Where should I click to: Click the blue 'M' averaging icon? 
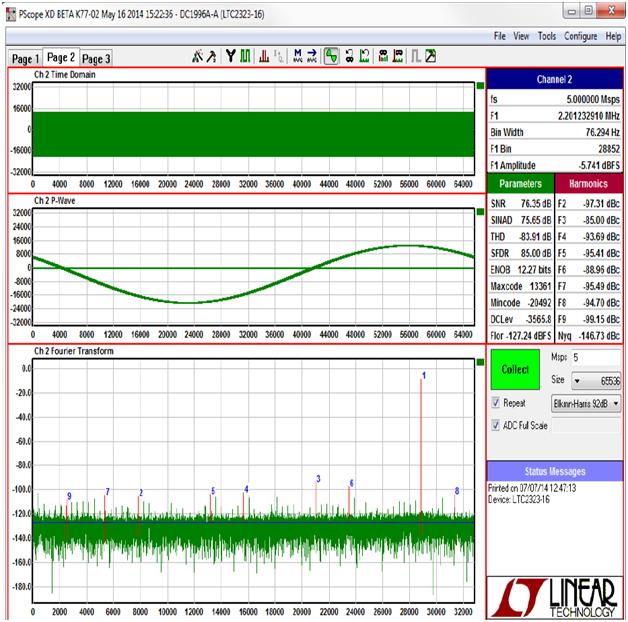pyautogui.click(x=296, y=57)
